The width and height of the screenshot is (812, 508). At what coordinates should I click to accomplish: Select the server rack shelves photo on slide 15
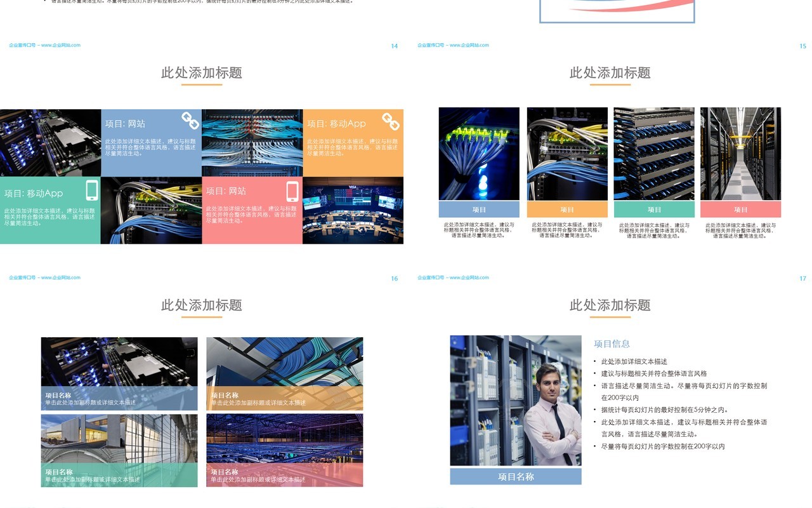coord(654,154)
